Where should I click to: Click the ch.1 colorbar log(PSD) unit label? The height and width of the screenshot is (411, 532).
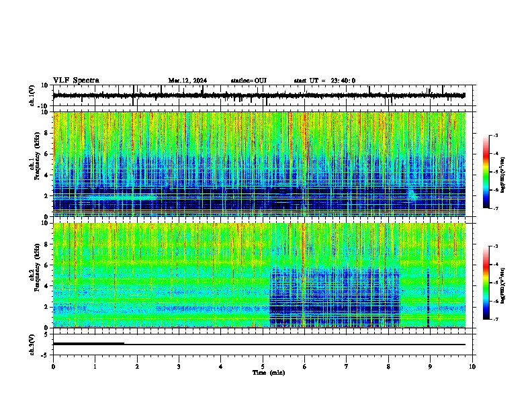[x=502, y=175]
